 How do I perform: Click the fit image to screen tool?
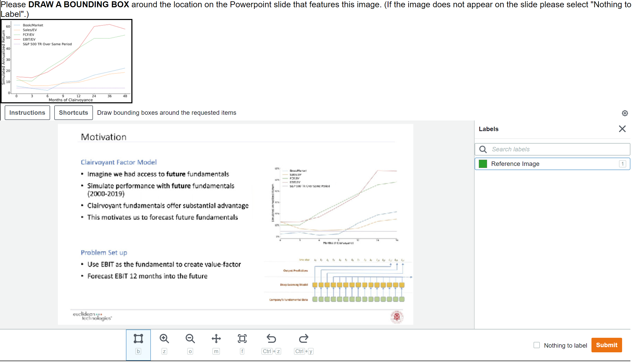[x=242, y=339]
